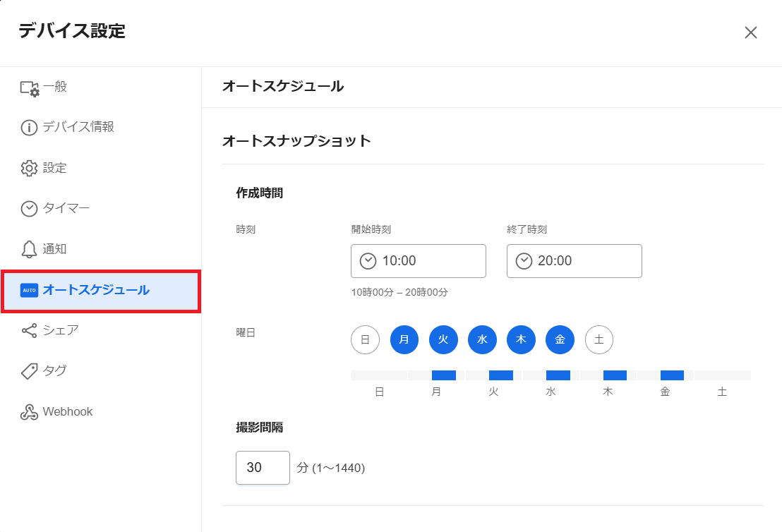782x532 pixels.
Task: Click the 時刻 label
Action: coord(246,229)
